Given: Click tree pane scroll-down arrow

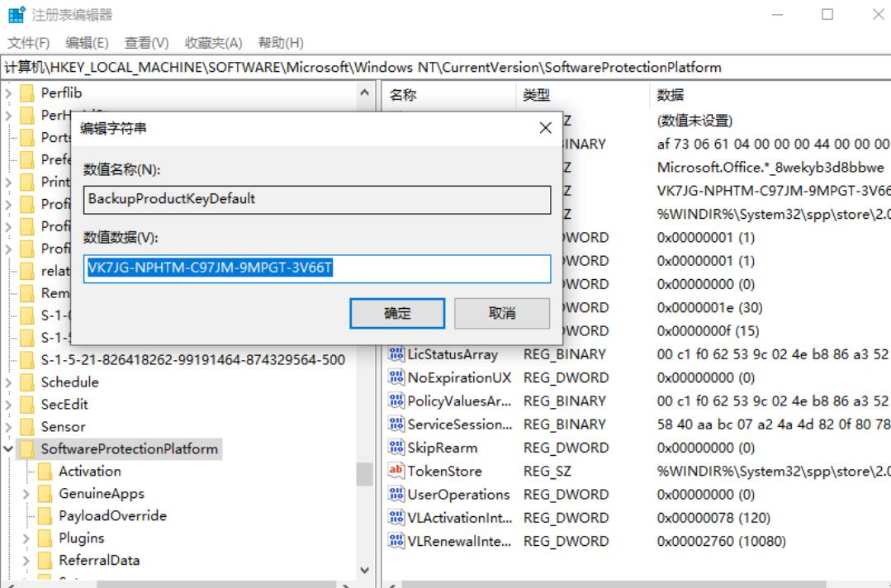Looking at the screenshot, I should [365, 570].
